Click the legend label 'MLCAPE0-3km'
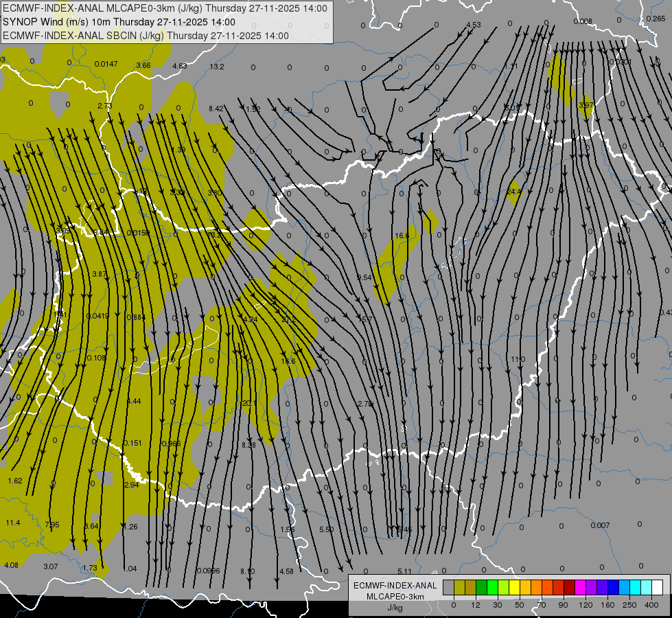This screenshot has width=672, height=618. [395, 597]
